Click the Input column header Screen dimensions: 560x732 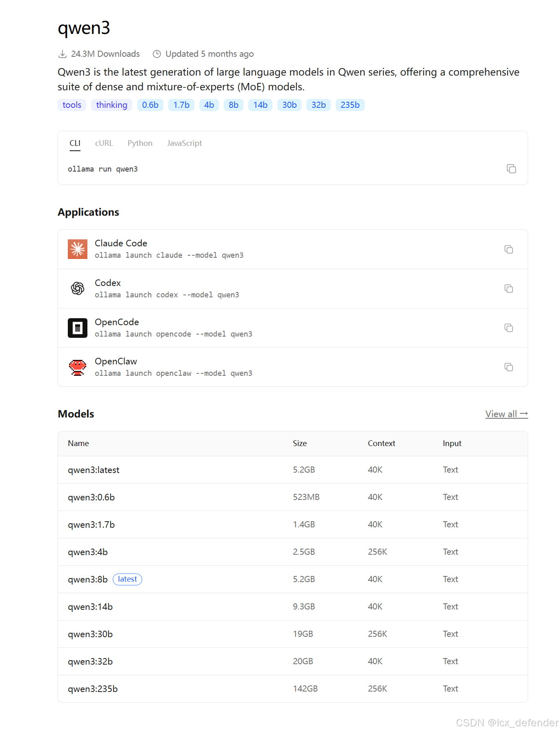pyautogui.click(x=452, y=444)
